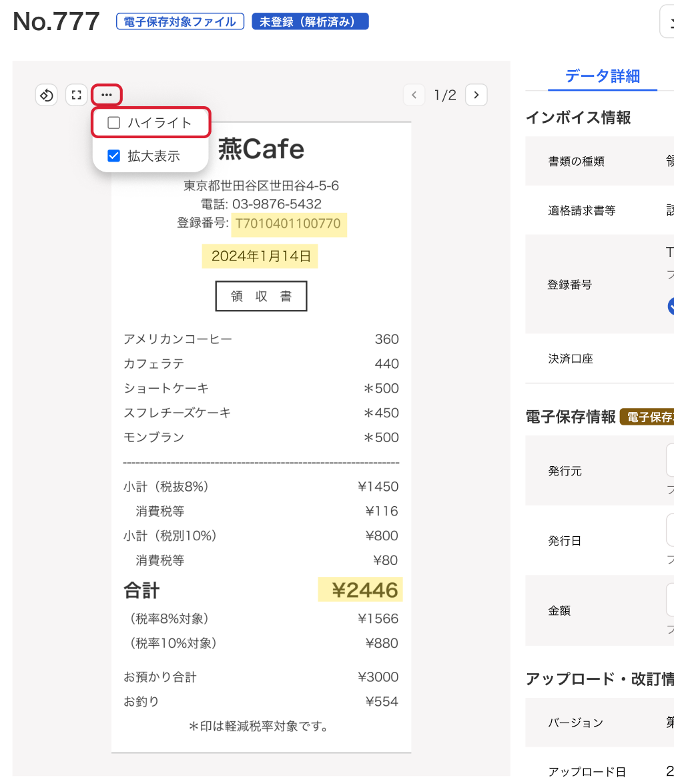Image resolution: width=674 pixels, height=784 pixels.
Task: Select highlighted registration number T7010401100770
Action: 288,224
